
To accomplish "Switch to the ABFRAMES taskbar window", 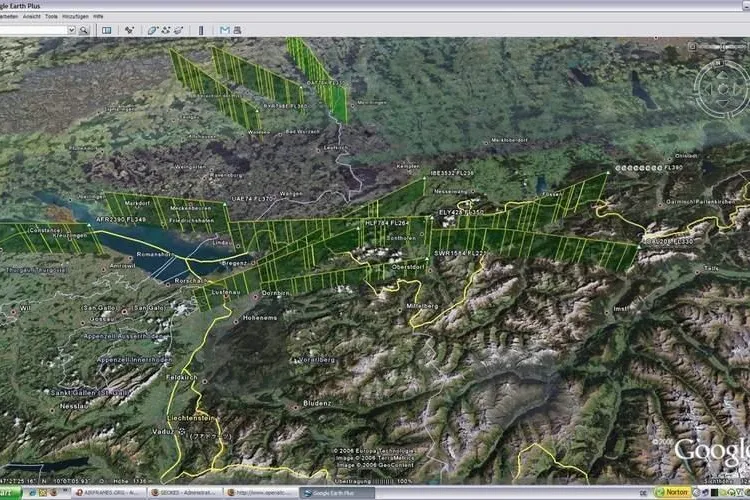I will pos(109,493).
